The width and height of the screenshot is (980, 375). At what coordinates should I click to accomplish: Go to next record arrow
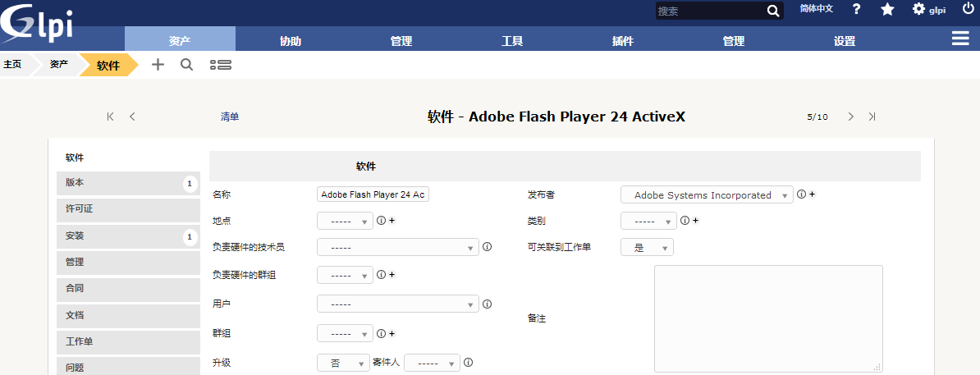850,117
